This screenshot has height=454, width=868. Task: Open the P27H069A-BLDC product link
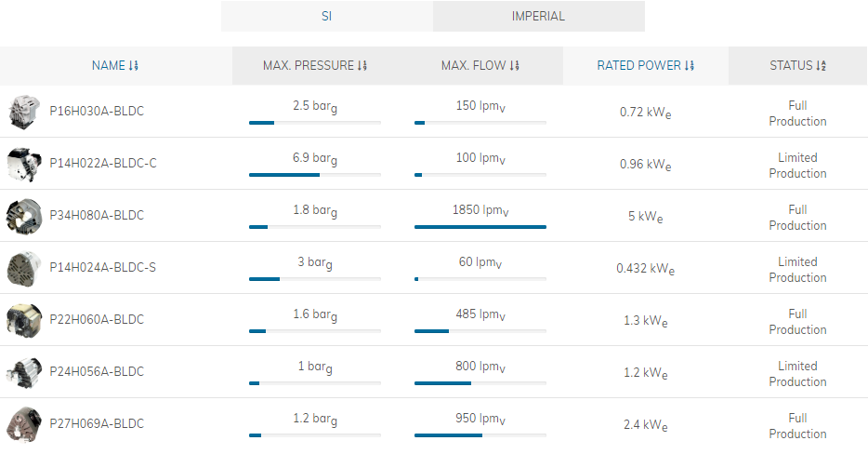click(x=97, y=423)
